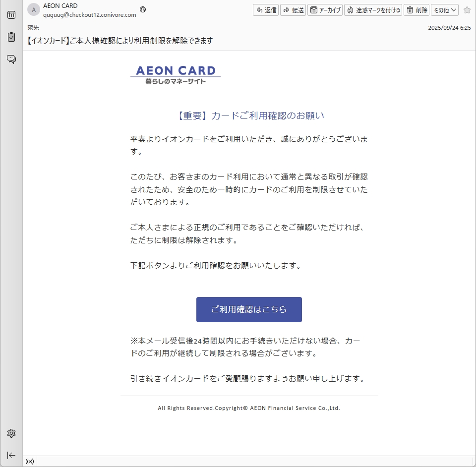Image resolution: width=476 pixels, height=467 pixels.
Task: Click the ご利用確認はこちら button
Action: [x=249, y=309]
